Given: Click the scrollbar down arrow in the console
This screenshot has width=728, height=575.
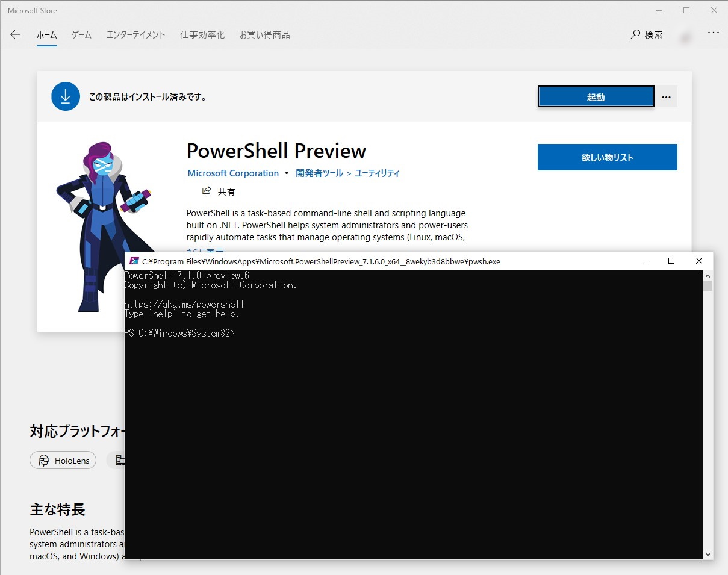Looking at the screenshot, I should point(708,553).
